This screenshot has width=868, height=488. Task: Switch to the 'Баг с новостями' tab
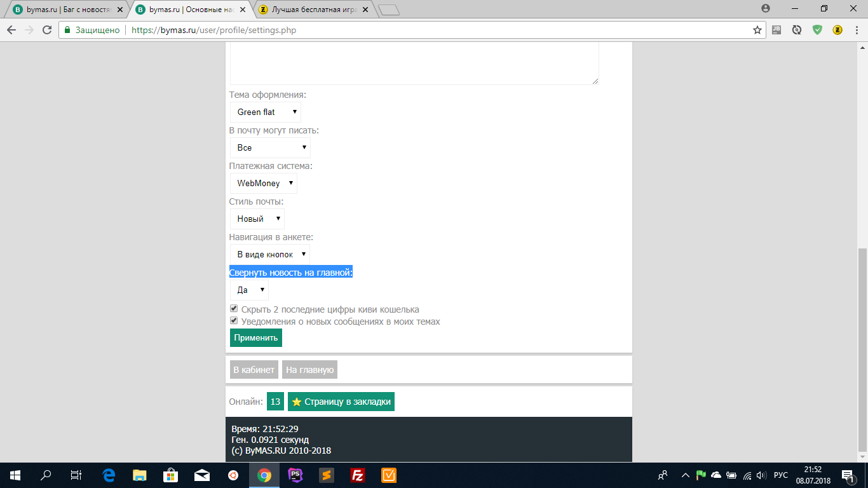[x=67, y=10]
